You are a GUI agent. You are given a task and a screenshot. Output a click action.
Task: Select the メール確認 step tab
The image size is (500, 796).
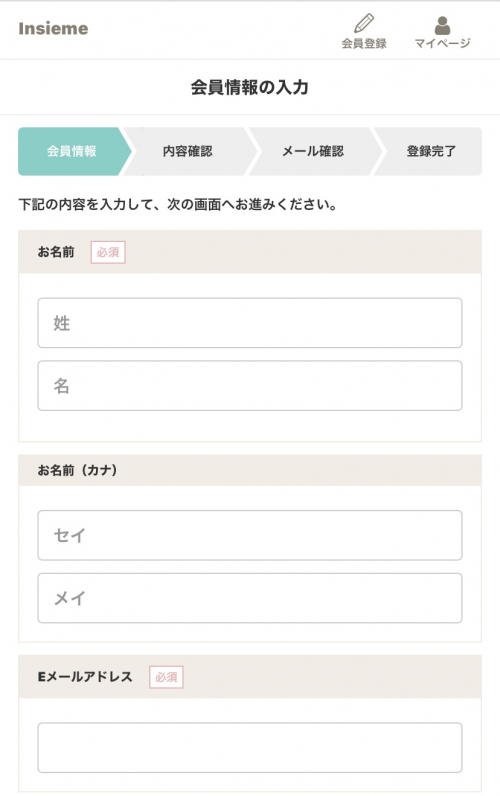tap(315, 151)
